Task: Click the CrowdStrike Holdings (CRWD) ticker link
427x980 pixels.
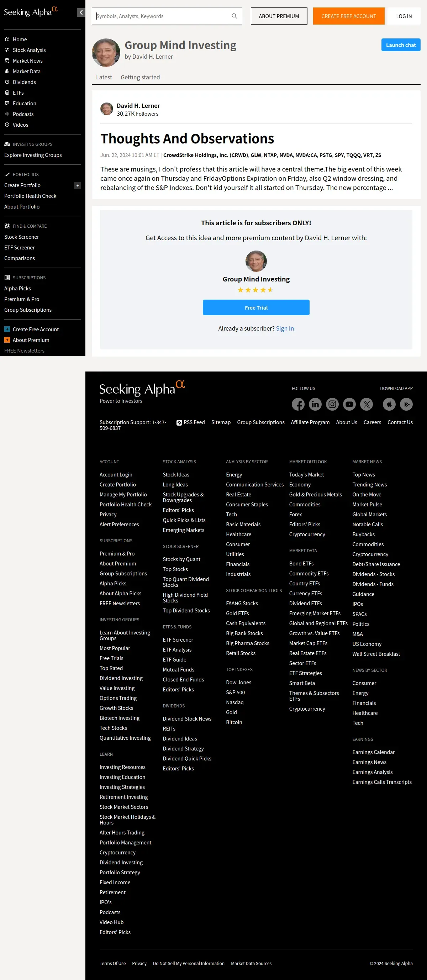Action: pos(206,155)
